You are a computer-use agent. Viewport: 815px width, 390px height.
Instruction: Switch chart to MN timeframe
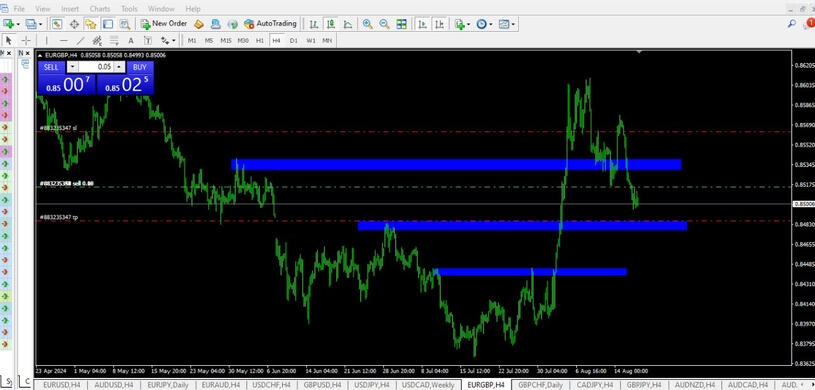(x=327, y=40)
